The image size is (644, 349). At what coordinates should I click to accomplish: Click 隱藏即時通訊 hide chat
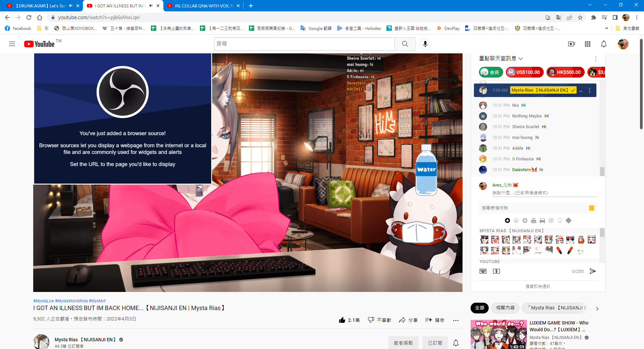pos(538,286)
